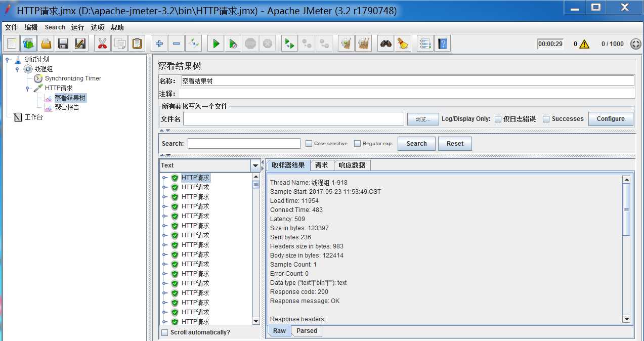644x341 pixels.
Task: Click the yellow warning triangle error indicator
Action: tap(584, 44)
